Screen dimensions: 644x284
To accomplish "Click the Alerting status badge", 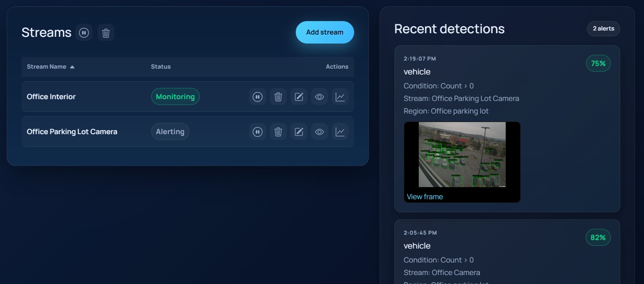I will pos(170,131).
